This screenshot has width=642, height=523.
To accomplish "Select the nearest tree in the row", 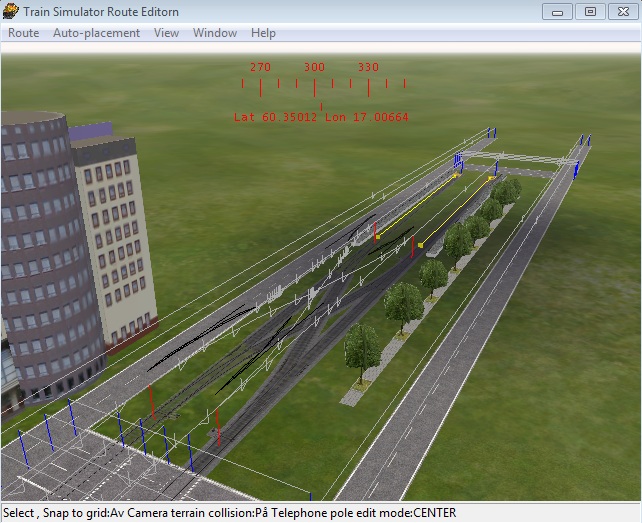I will click(x=362, y=349).
